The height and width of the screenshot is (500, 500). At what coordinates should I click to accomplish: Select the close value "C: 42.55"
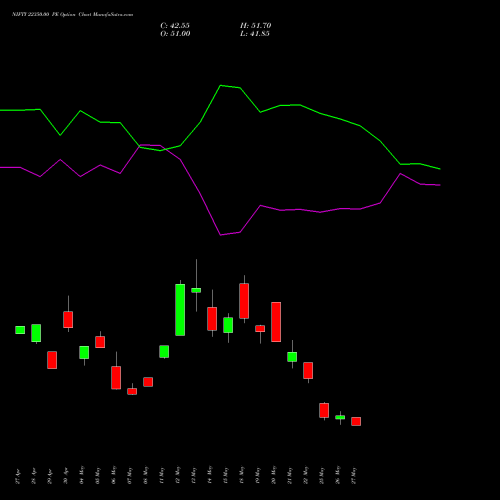pos(175,26)
